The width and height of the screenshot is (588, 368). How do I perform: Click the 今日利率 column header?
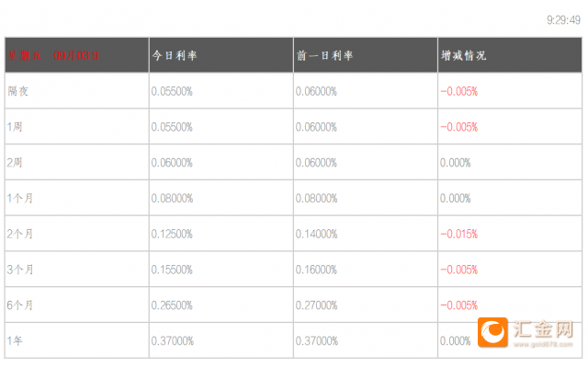(175, 55)
